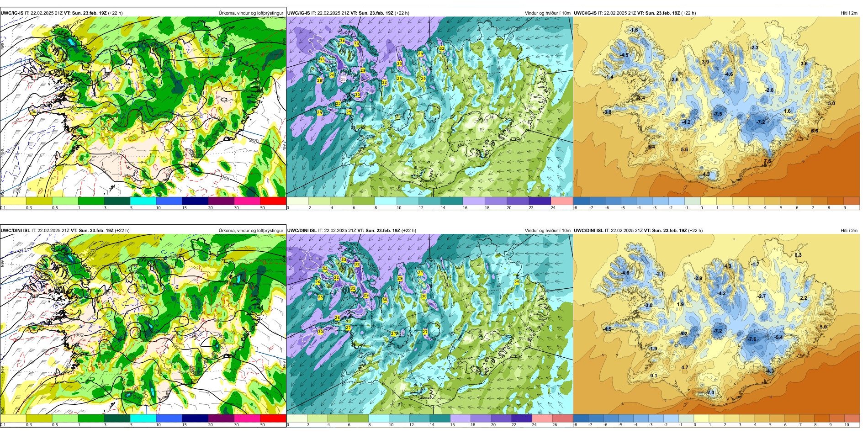Viewport: 868px width, 434px height.
Task: Click the 4.7 temperature value on DINI ISL map
Action: (x=684, y=368)
